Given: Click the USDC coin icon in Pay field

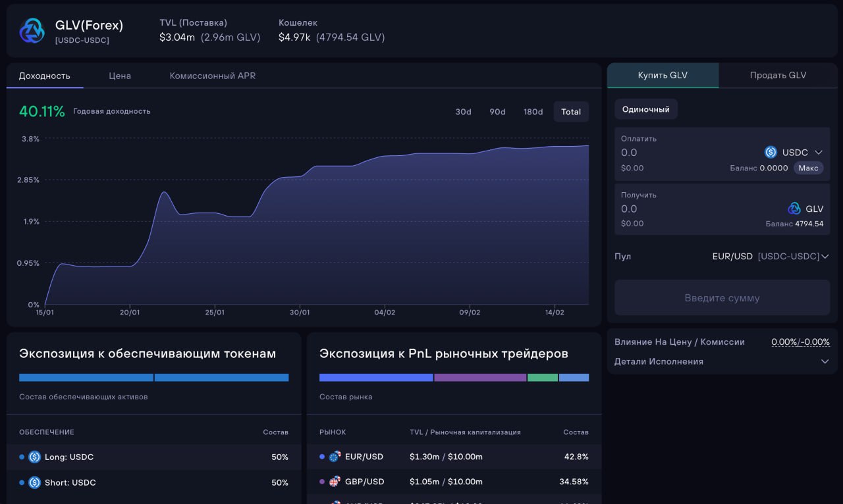Looking at the screenshot, I should pyautogui.click(x=771, y=152).
